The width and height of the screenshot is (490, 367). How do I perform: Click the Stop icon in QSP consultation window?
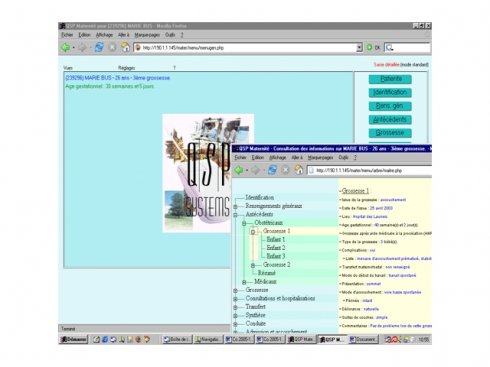pyautogui.click(x=285, y=170)
